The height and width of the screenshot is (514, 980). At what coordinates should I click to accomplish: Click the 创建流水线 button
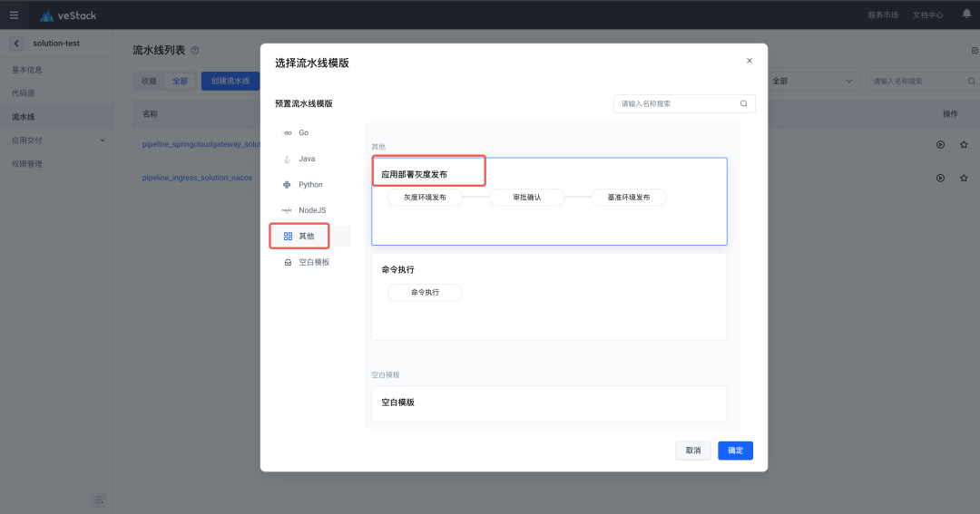coord(230,82)
